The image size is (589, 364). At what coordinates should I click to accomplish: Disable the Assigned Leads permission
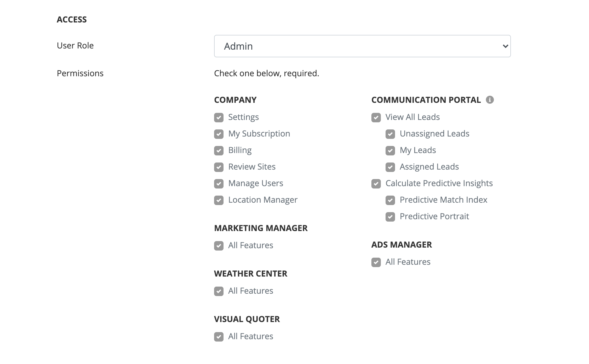pyautogui.click(x=390, y=167)
